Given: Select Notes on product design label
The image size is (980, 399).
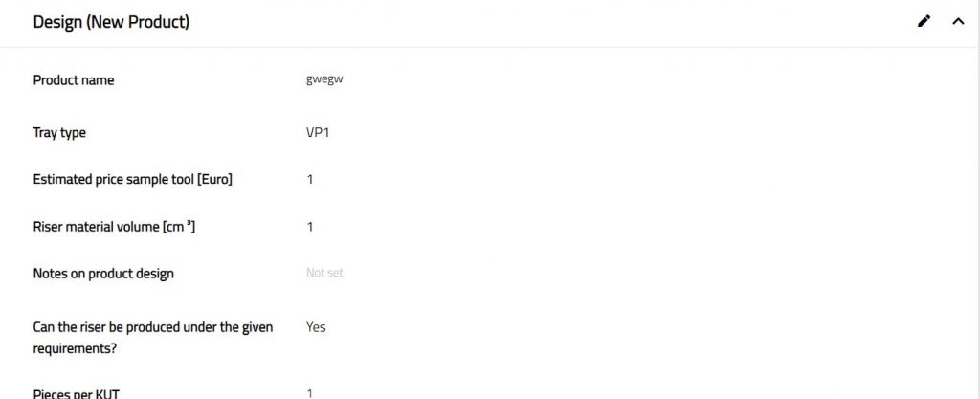Looking at the screenshot, I should [x=103, y=274].
